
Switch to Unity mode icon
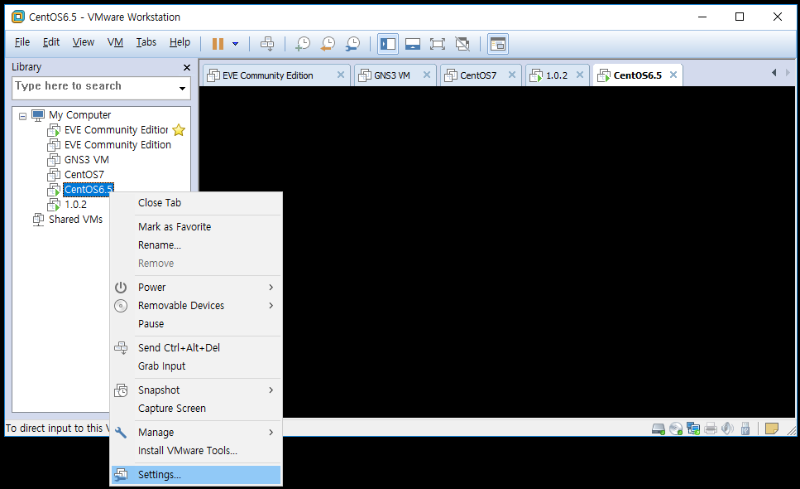(x=462, y=44)
